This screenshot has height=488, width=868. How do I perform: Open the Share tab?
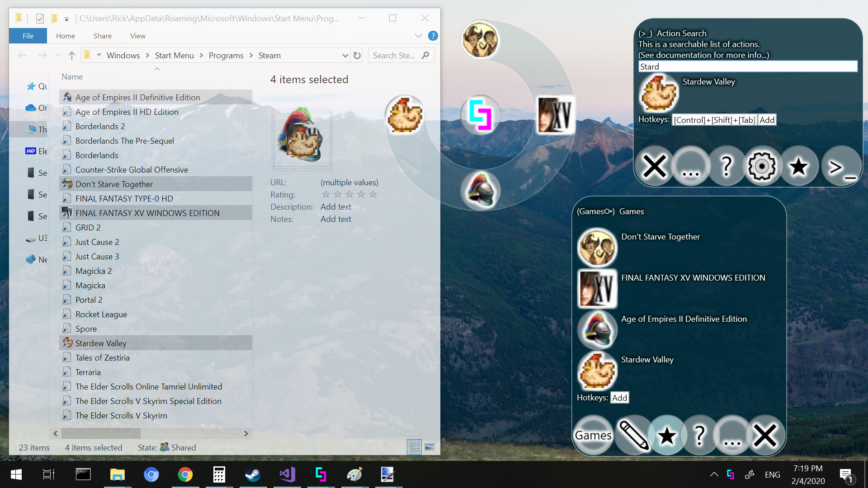point(102,36)
